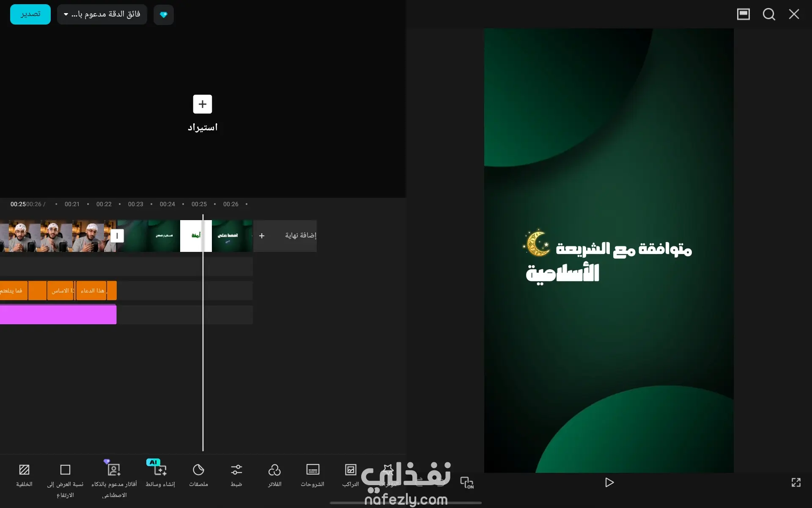This screenshot has width=812, height=508.
Task: Switch layout using the window layout icon
Action: 743,14
